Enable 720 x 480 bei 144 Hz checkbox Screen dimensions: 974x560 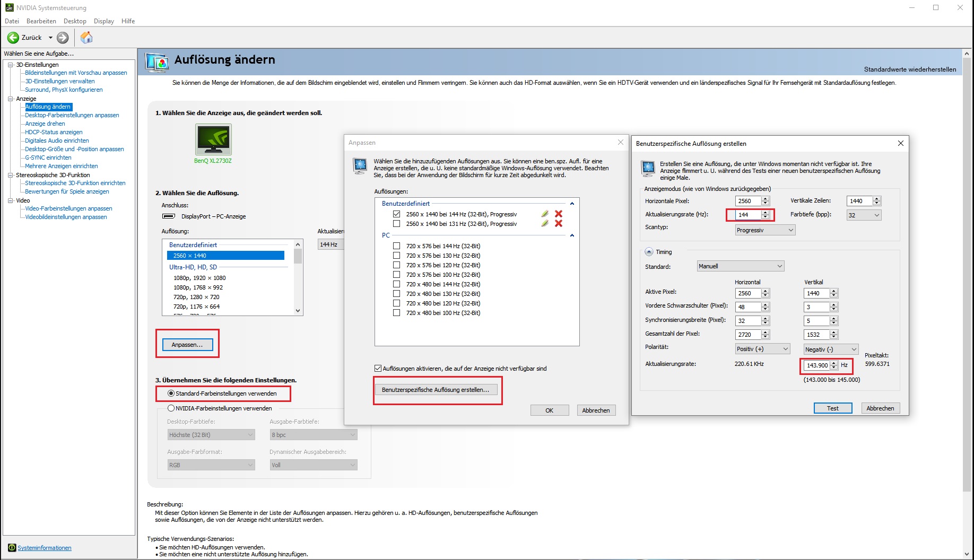(x=396, y=284)
